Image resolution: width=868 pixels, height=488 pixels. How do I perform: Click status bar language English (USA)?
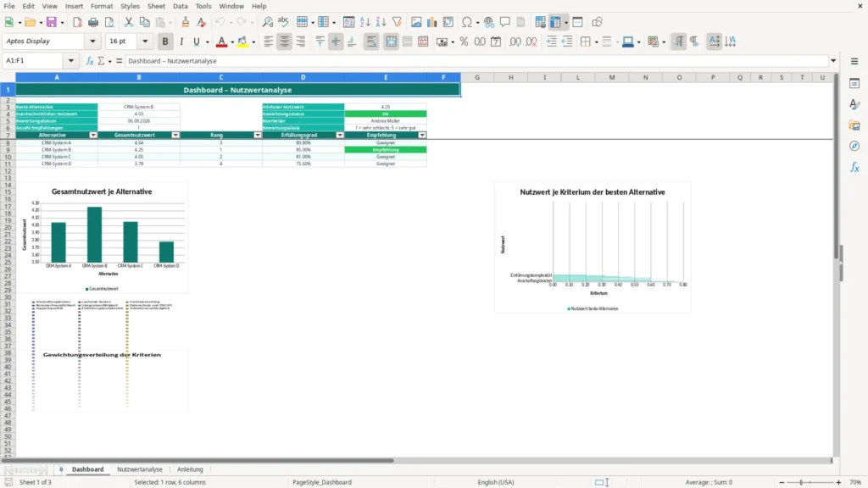495,482
